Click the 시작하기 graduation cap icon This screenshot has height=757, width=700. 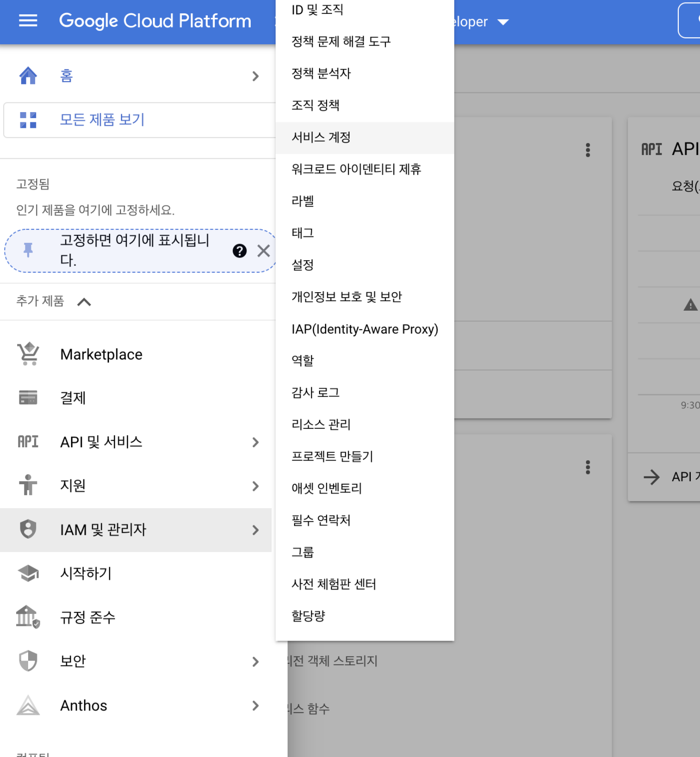(x=28, y=573)
